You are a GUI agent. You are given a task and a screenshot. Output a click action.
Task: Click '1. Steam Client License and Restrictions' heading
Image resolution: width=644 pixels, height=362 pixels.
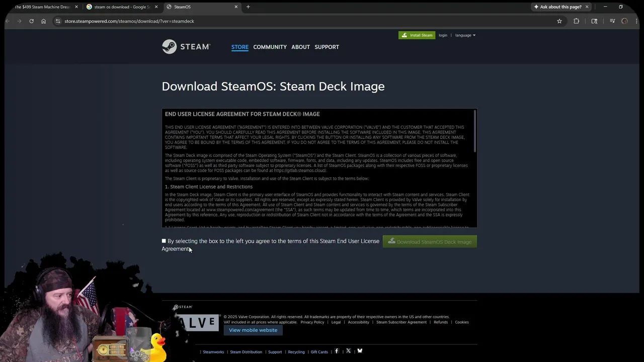point(209,187)
